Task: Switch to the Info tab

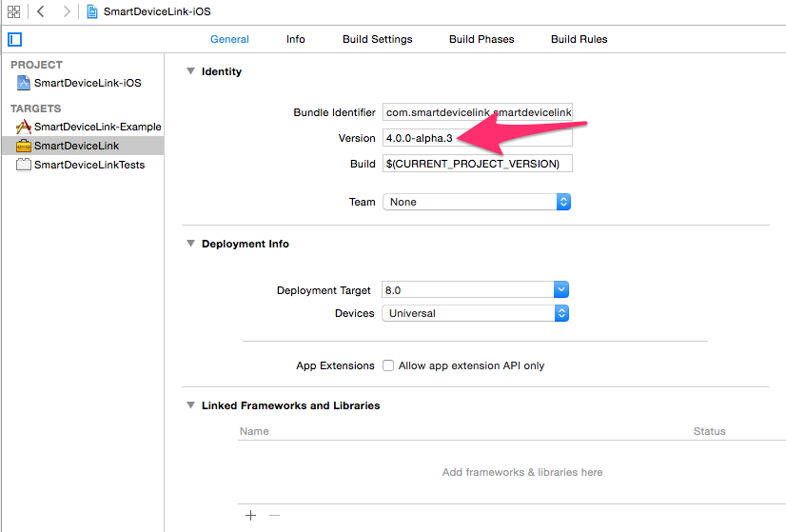Action: click(296, 39)
